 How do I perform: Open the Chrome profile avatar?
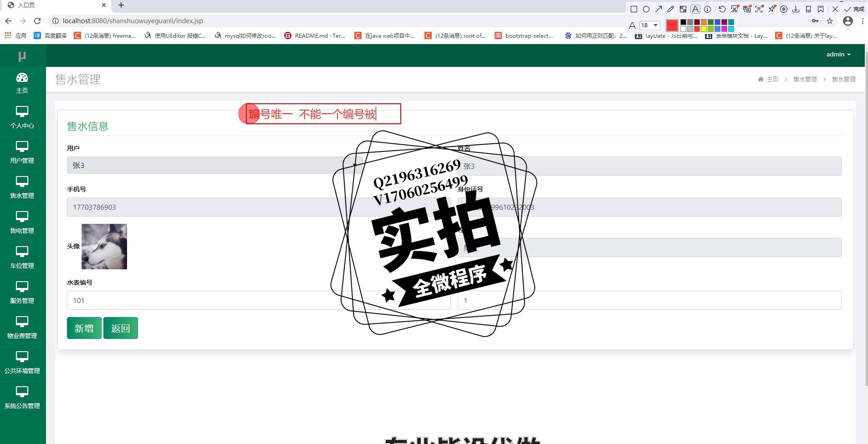pos(848,21)
